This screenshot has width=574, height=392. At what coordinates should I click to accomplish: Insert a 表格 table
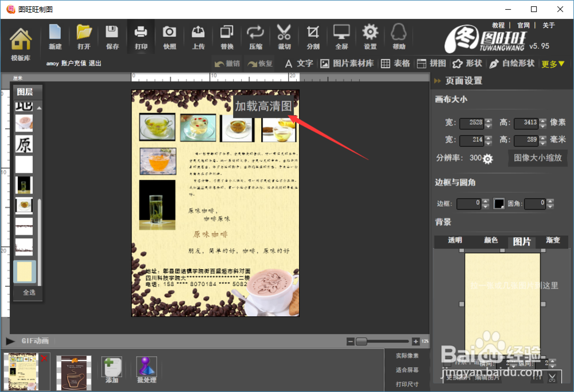(395, 64)
